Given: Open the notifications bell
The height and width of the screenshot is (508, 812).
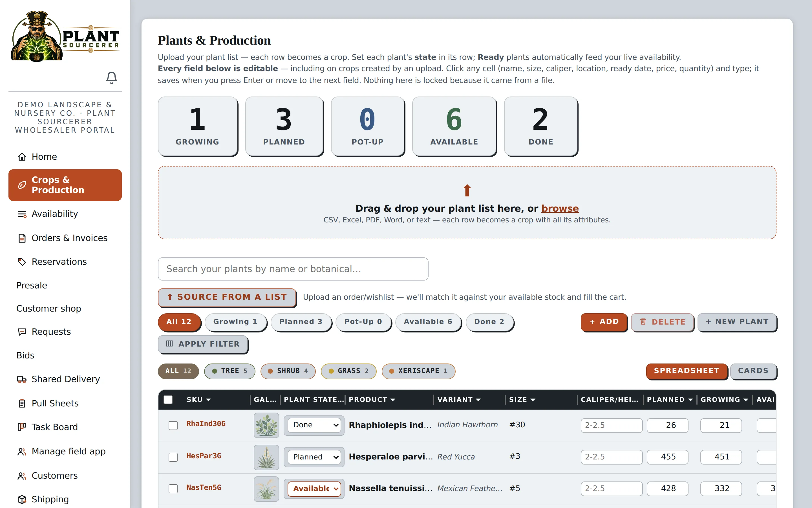Looking at the screenshot, I should coord(111,78).
